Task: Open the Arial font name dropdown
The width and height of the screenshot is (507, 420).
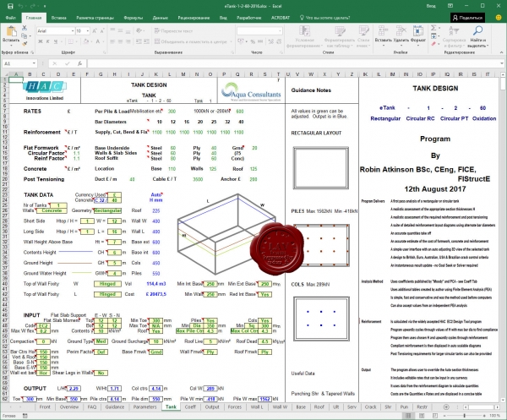Action: (x=73, y=31)
